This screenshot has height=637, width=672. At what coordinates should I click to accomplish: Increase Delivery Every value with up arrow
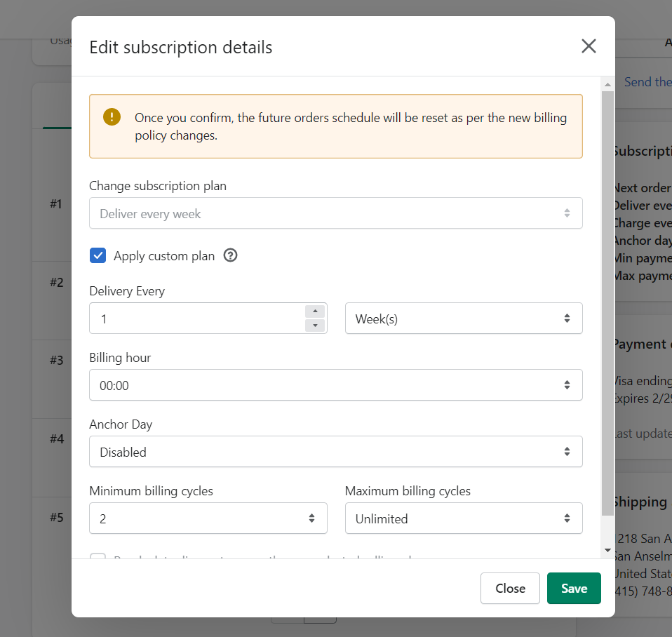(x=315, y=311)
